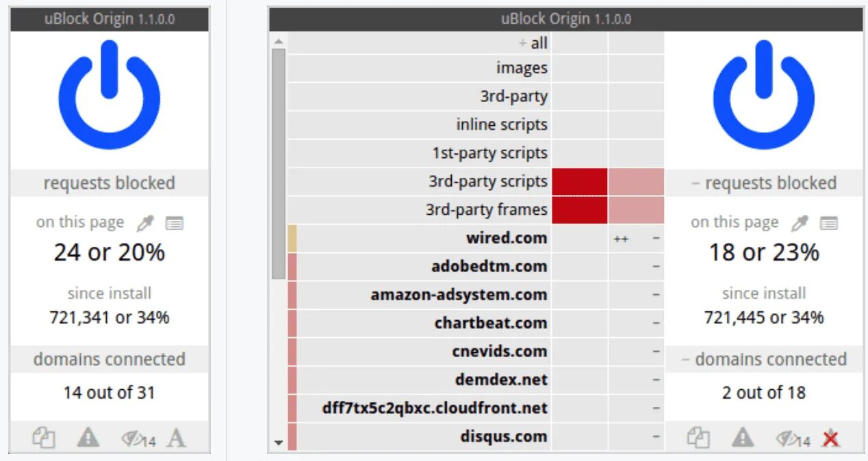Toggle cosmetic filtering eye icon in right popup

click(x=792, y=439)
